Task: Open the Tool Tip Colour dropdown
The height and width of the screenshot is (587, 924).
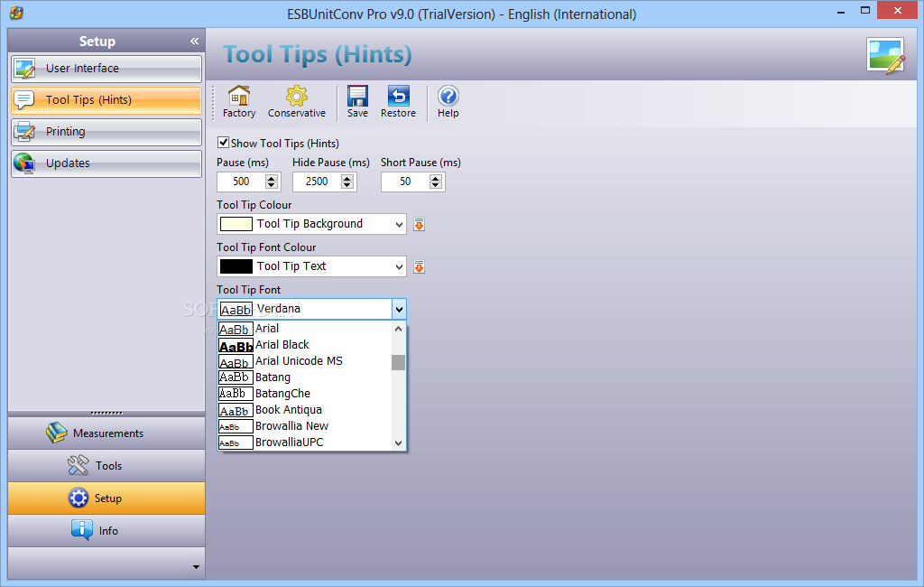Action: (x=399, y=224)
